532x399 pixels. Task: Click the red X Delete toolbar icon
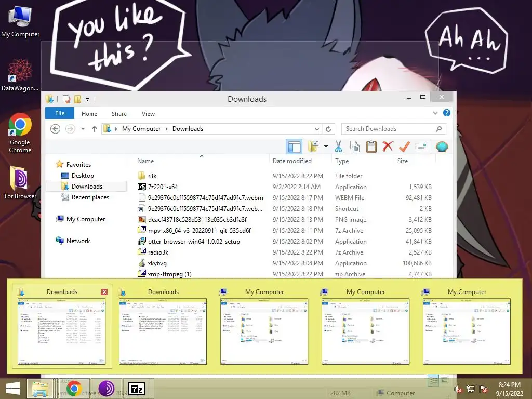[x=388, y=146]
